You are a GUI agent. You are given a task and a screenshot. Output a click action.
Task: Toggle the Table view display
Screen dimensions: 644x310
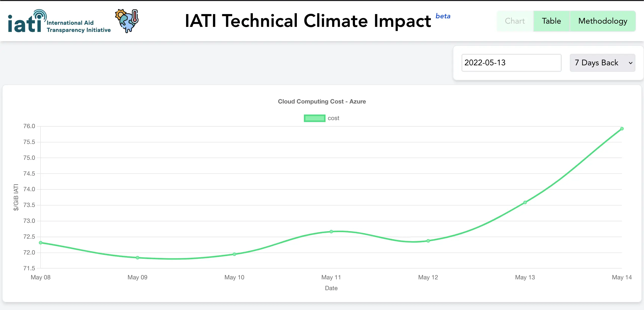click(551, 21)
